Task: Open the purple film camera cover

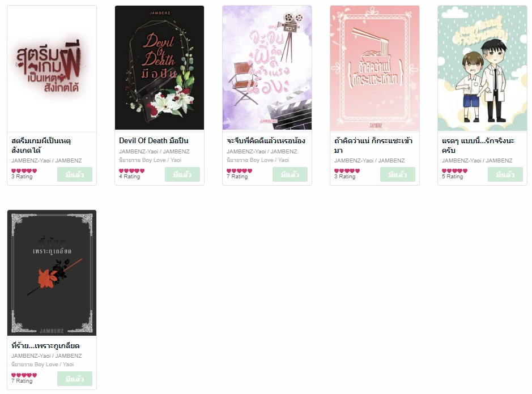Action: point(267,67)
